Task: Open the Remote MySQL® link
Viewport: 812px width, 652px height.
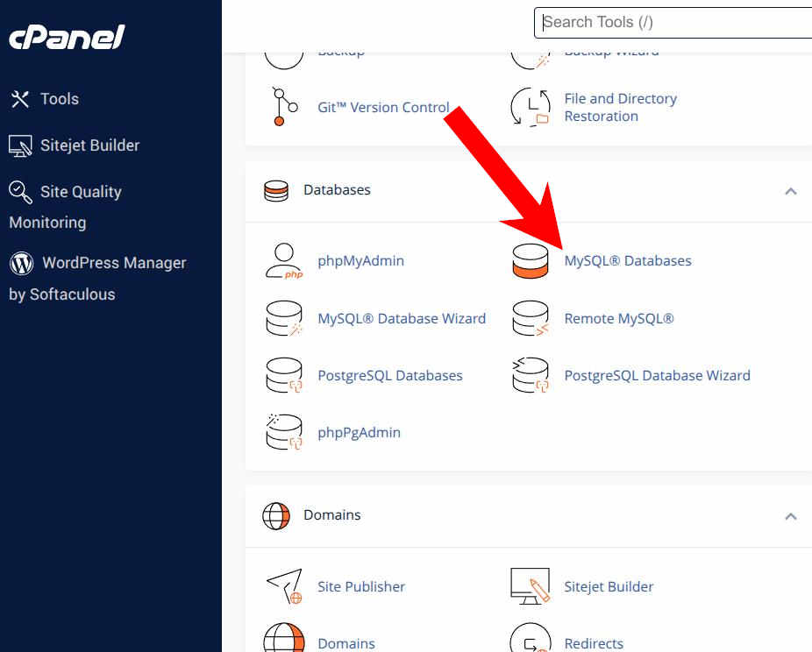Action: [619, 318]
